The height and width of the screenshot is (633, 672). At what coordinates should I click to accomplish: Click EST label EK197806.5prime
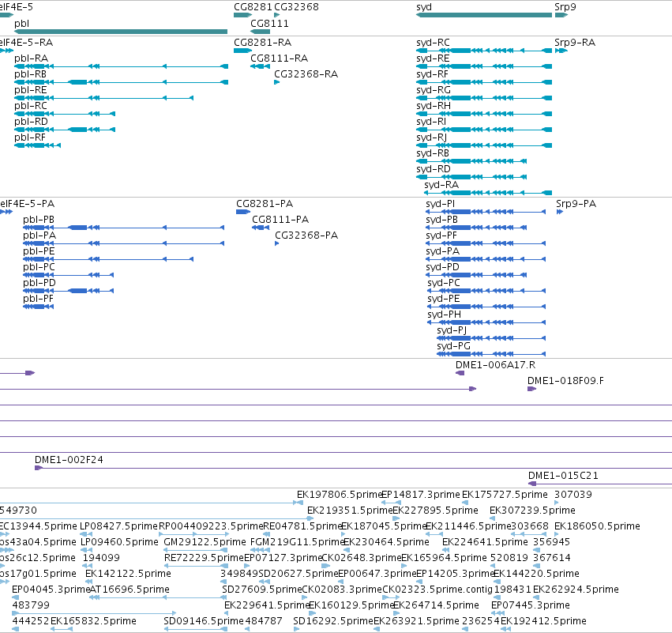(x=340, y=495)
